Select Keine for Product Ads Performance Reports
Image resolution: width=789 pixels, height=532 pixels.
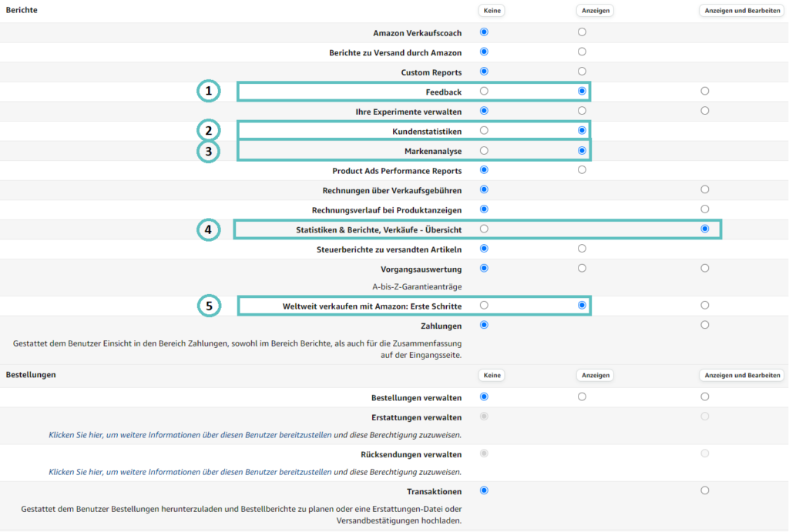pyautogui.click(x=484, y=170)
